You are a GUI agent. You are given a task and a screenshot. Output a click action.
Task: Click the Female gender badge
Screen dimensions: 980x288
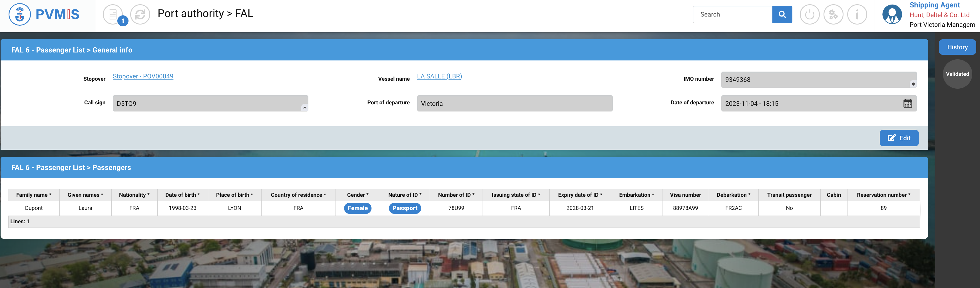point(357,208)
